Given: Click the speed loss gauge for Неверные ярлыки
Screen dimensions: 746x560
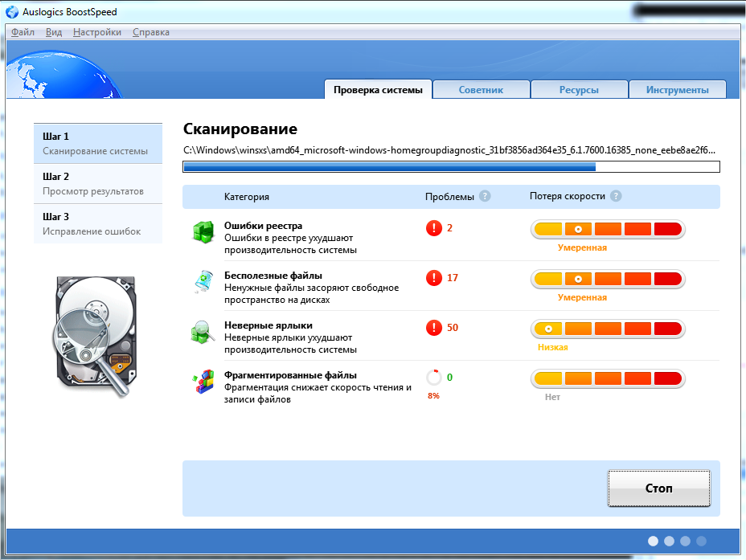Looking at the screenshot, I should (608, 329).
